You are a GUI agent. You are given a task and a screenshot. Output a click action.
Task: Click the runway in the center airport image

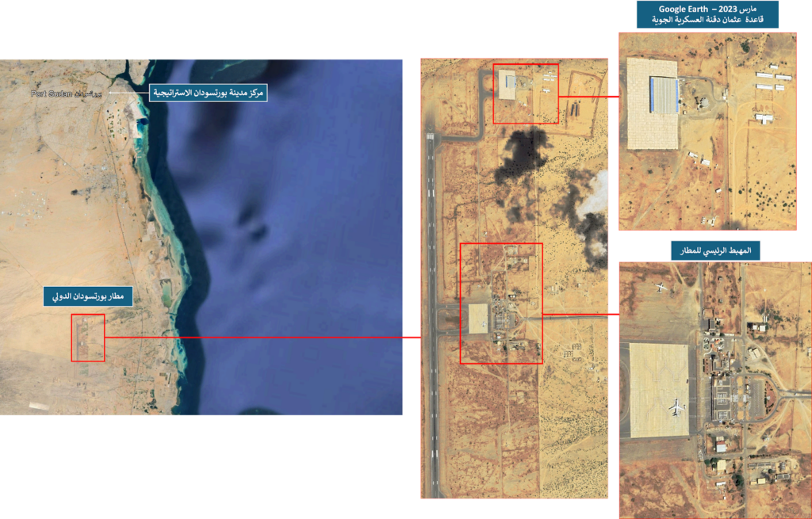tap(431, 317)
